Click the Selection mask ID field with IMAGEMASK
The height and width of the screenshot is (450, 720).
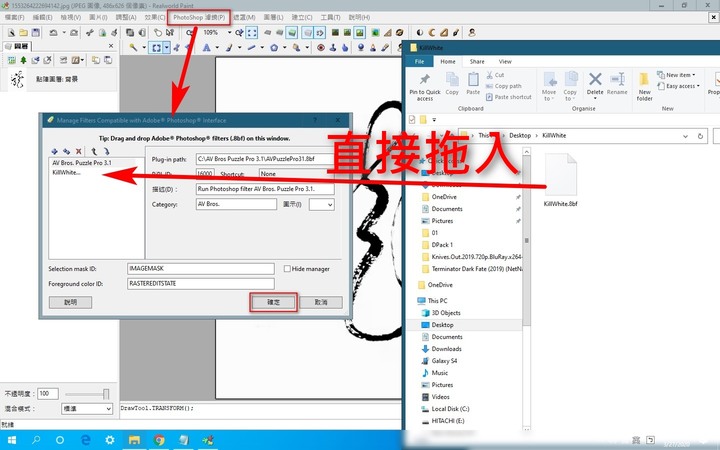tap(201, 269)
